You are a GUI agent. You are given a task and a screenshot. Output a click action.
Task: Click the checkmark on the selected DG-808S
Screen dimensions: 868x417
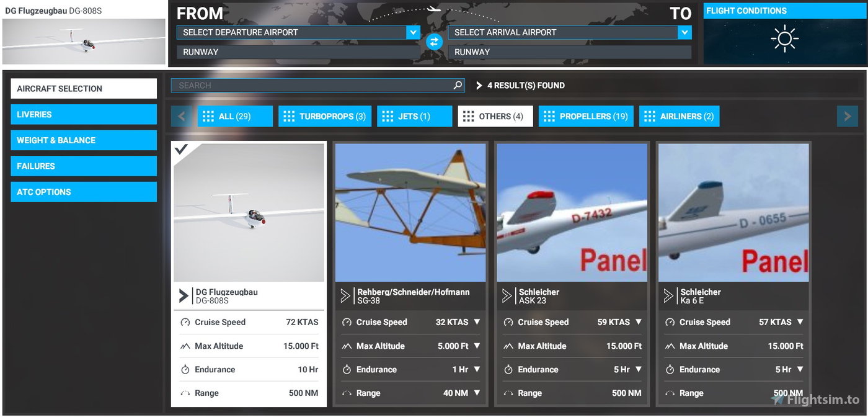point(182,150)
